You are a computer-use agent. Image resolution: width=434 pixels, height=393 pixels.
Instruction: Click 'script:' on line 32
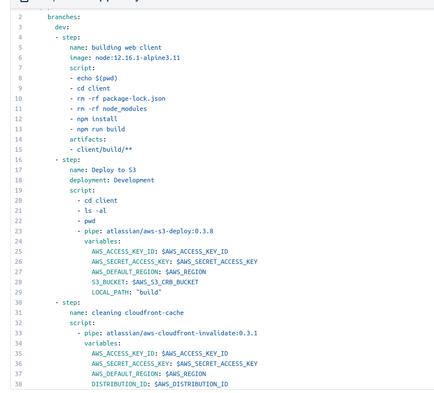(82, 323)
